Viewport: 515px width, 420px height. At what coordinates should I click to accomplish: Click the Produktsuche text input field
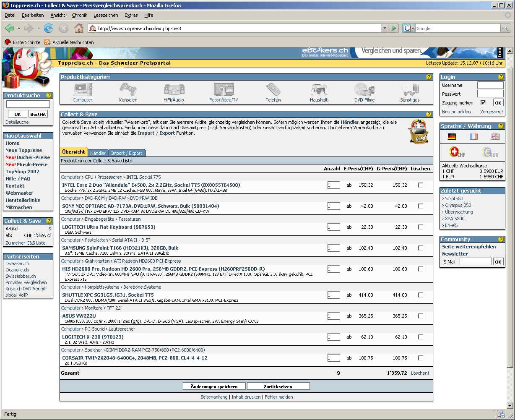coord(28,104)
